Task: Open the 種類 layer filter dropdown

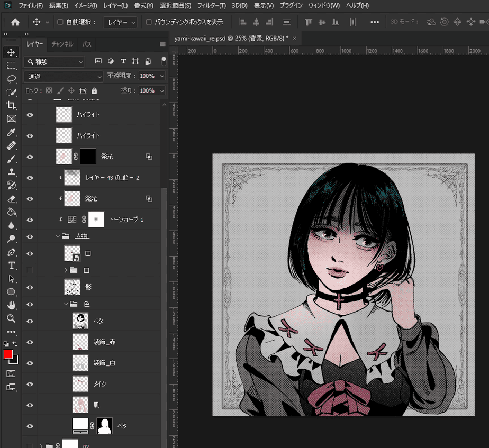Action: pyautogui.click(x=55, y=62)
